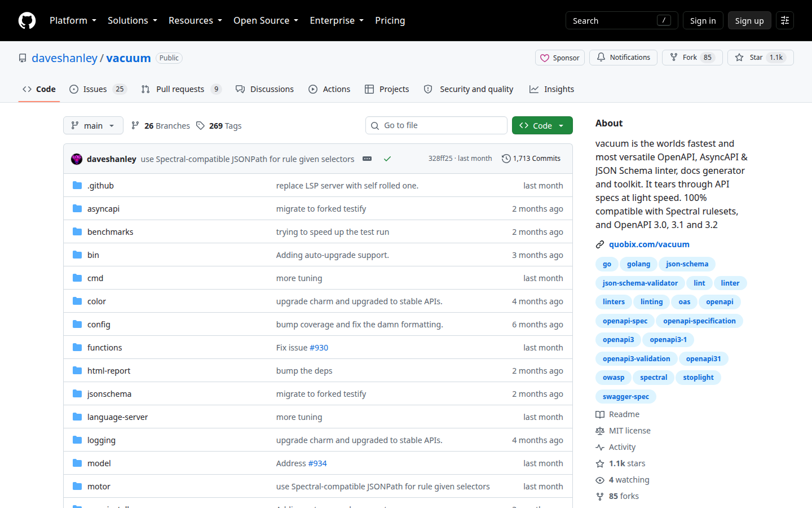Click the stars icon in About

point(600,463)
